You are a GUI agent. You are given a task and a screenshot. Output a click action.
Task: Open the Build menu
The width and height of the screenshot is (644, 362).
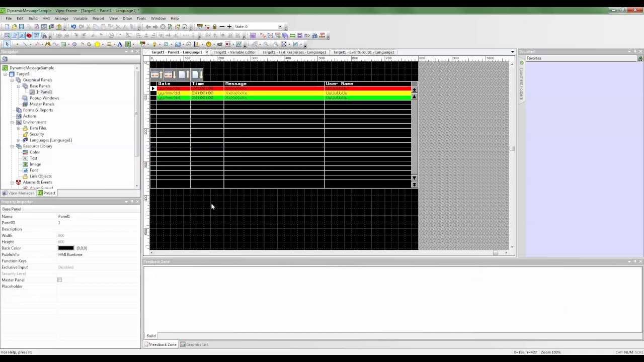33,18
